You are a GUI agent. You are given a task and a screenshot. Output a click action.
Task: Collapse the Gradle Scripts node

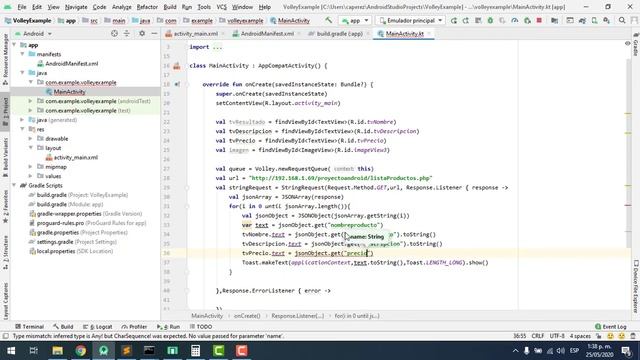coord(15,186)
